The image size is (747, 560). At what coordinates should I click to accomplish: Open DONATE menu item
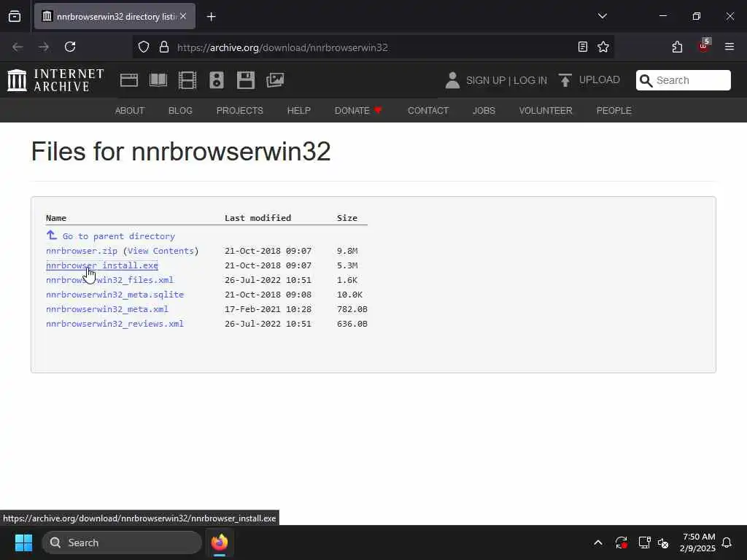(358, 111)
